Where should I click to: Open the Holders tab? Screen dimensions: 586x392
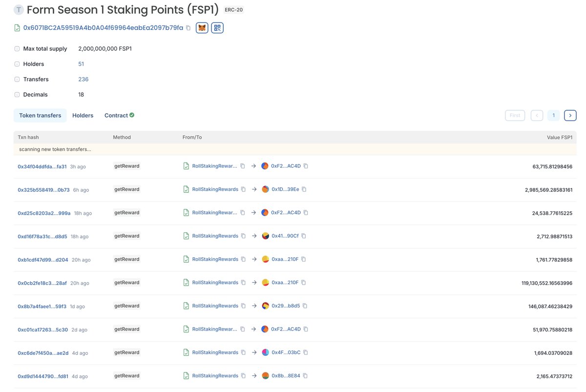point(83,116)
